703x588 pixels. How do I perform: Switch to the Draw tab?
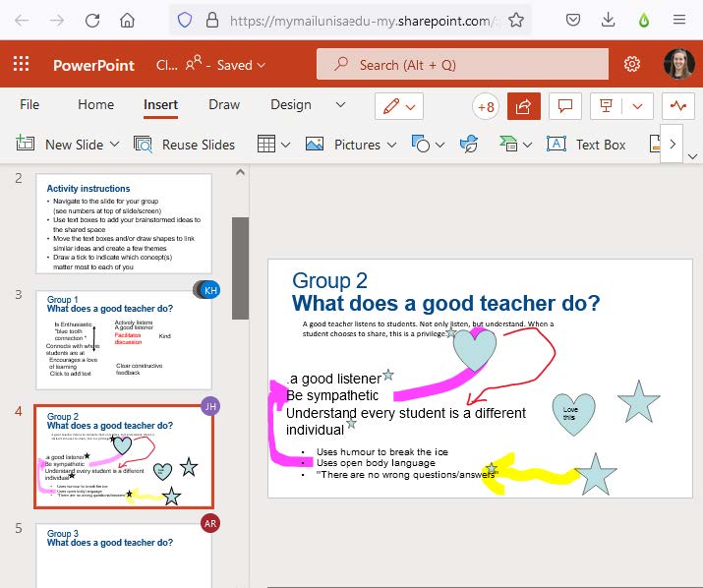point(224,105)
